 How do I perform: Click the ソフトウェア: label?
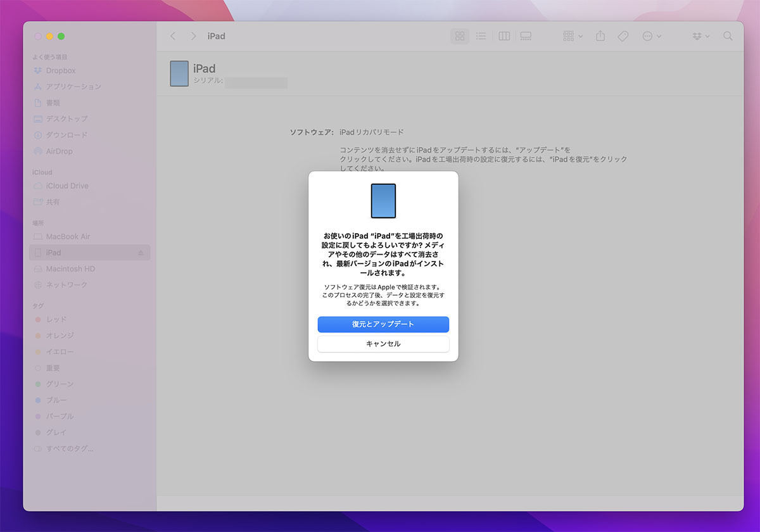coord(312,132)
